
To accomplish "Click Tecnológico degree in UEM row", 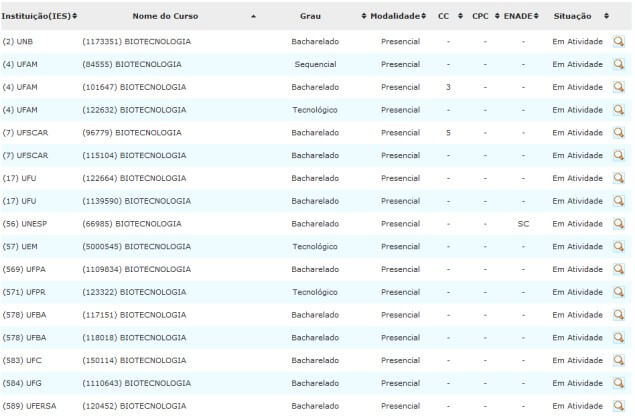I will coord(315,246).
